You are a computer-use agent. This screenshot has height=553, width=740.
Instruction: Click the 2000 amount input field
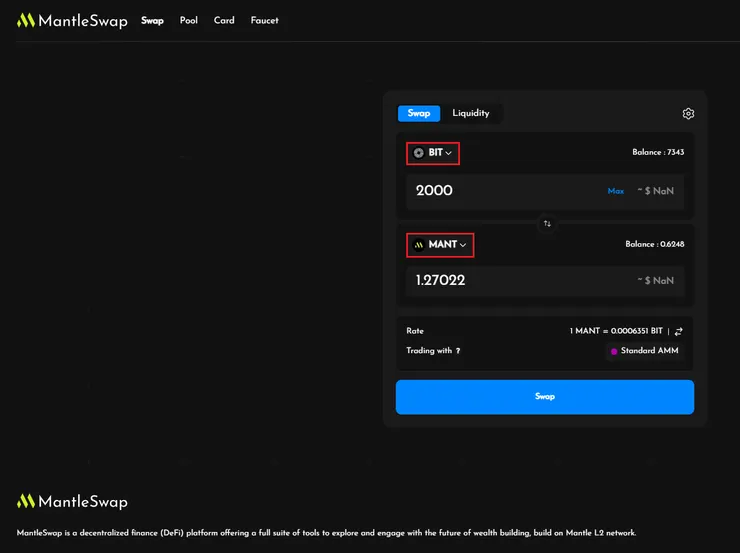545,191
